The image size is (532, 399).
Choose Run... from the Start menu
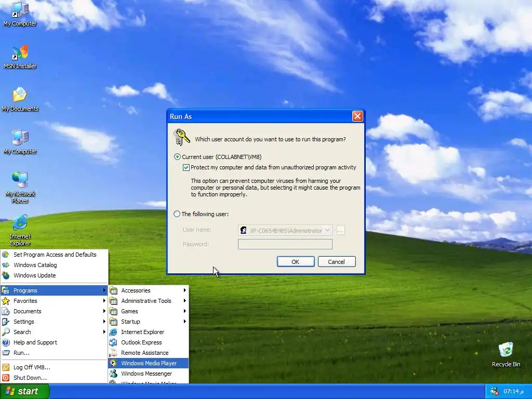point(54,353)
